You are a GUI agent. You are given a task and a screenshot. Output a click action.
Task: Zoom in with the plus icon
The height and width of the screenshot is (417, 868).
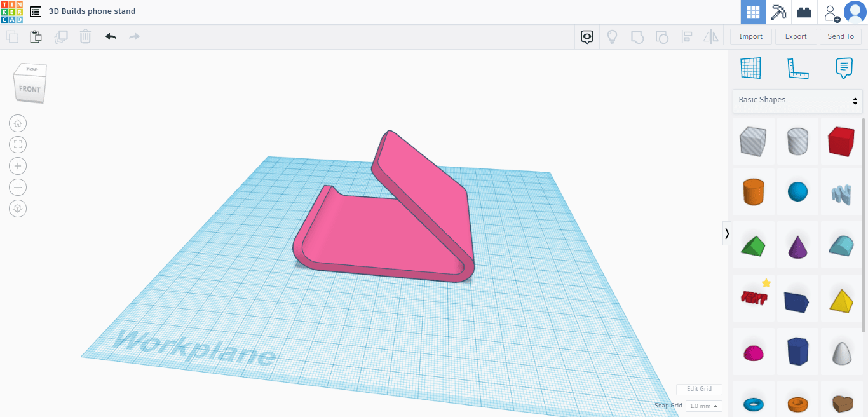[18, 166]
